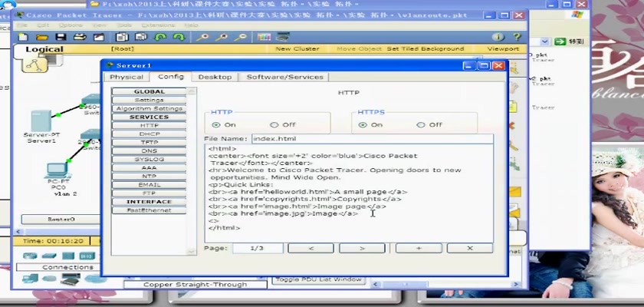Click the Page number field 1/3
Image resolution: width=644 pixels, height=307 pixels.
pos(258,248)
